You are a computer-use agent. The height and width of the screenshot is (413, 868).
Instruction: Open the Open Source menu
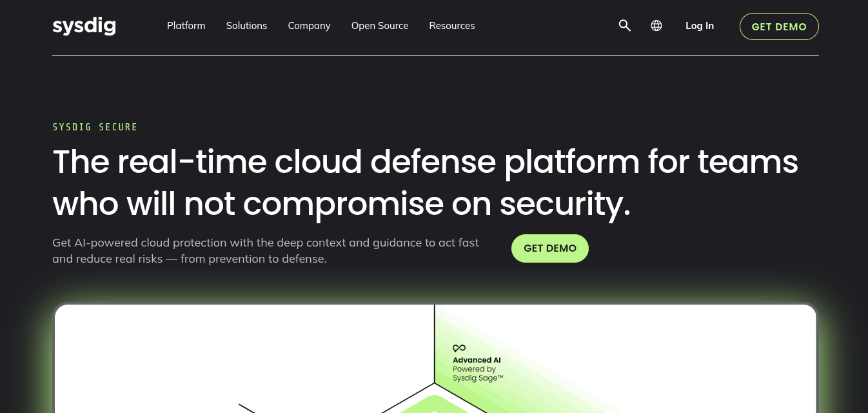[x=380, y=26]
